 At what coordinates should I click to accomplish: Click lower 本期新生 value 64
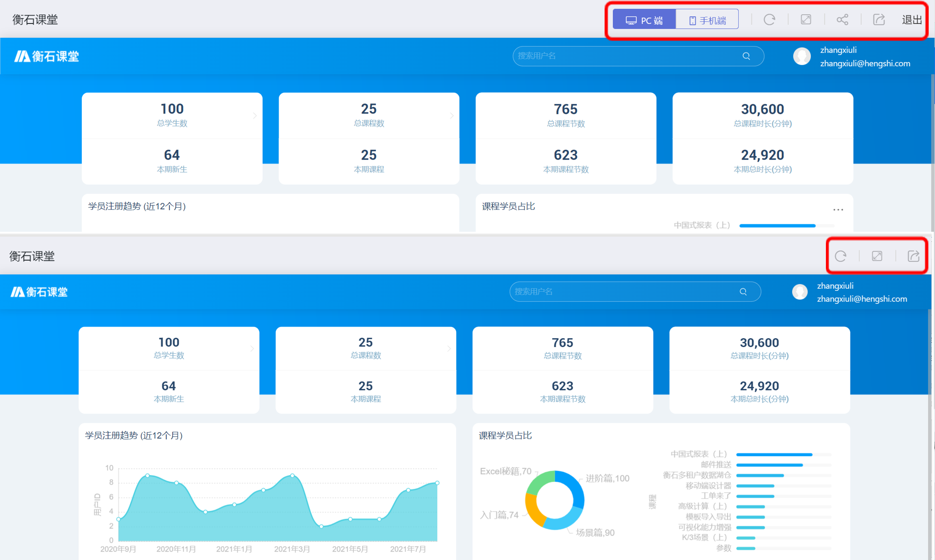click(169, 386)
